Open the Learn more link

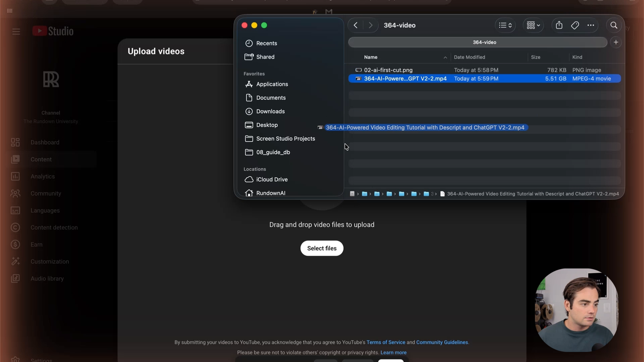click(x=393, y=352)
